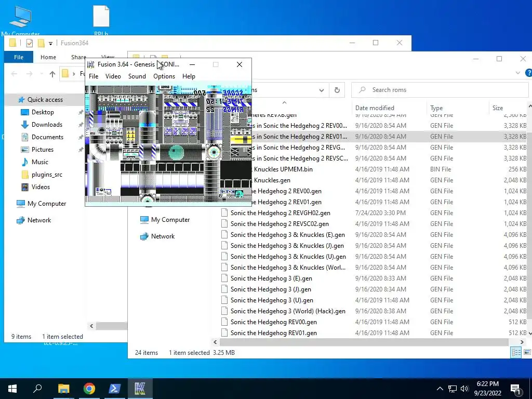Image resolution: width=532 pixels, height=399 pixels.
Task: Click the Search roms input field
Action: coord(440,90)
